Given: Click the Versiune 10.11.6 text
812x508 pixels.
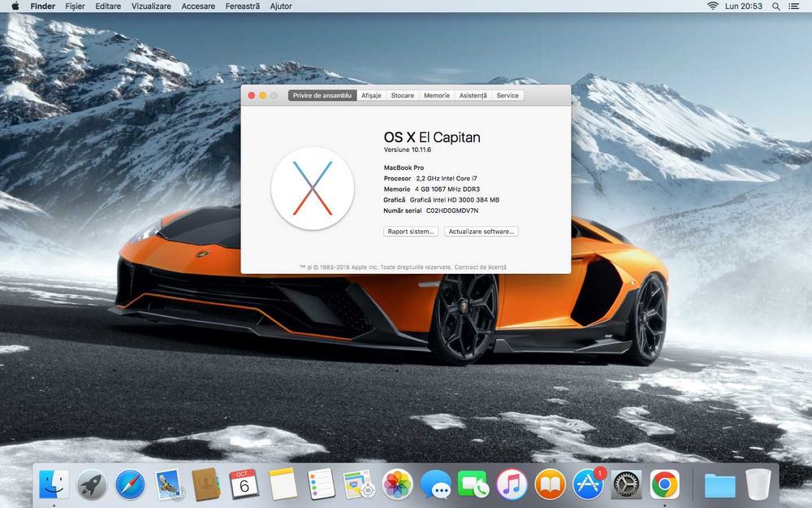Looking at the screenshot, I should click(407, 150).
